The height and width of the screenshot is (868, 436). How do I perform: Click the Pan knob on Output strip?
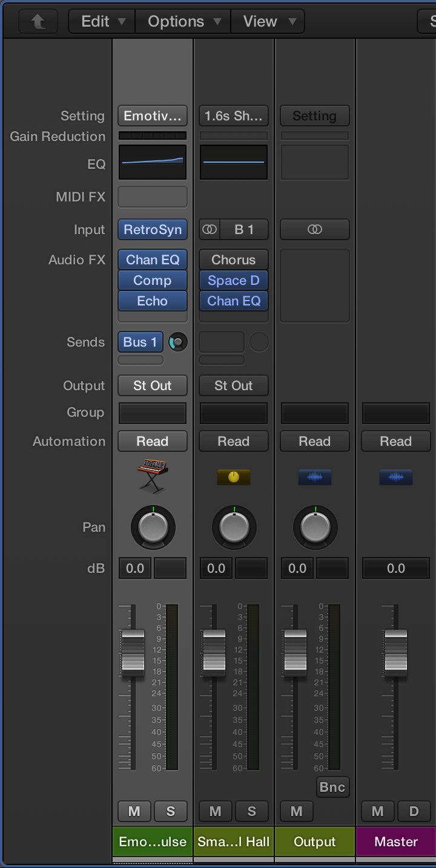click(315, 527)
